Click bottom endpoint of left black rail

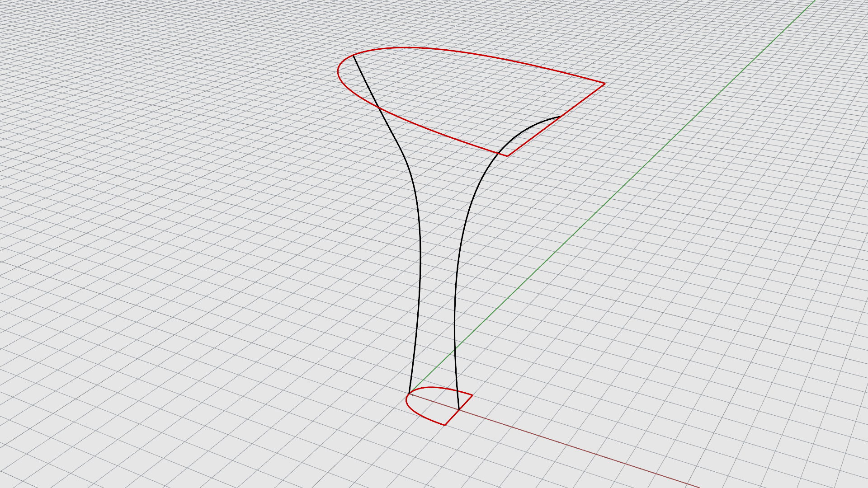click(x=409, y=394)
